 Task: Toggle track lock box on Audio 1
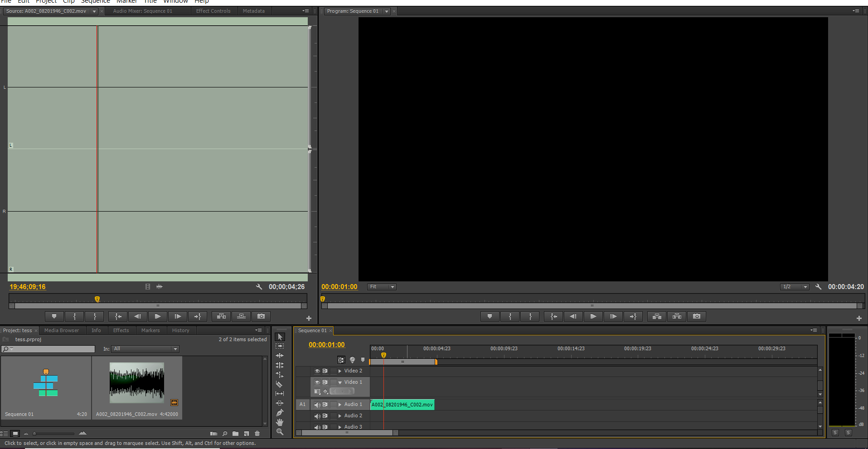(x=334, y=405)
